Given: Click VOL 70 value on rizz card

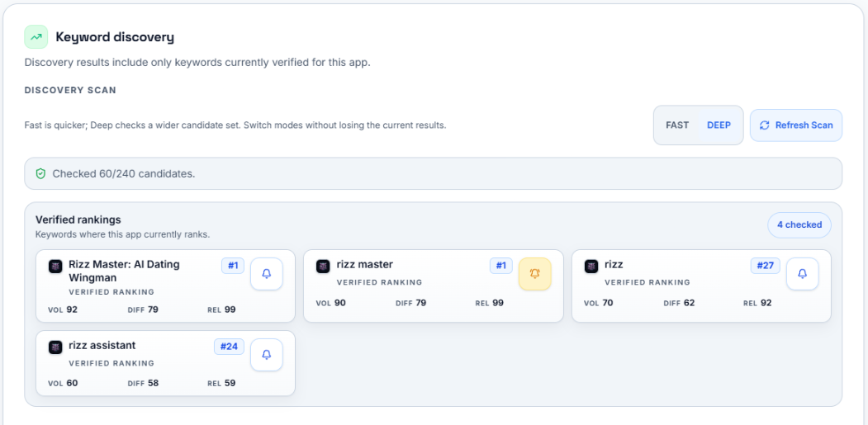Looking at the screenshot, I should tap(599, 303).
